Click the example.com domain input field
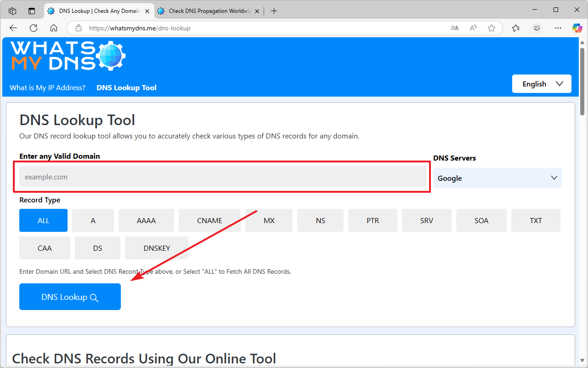Image resolution: width=588 pixels, height=368 pixels. click(223, 177)
